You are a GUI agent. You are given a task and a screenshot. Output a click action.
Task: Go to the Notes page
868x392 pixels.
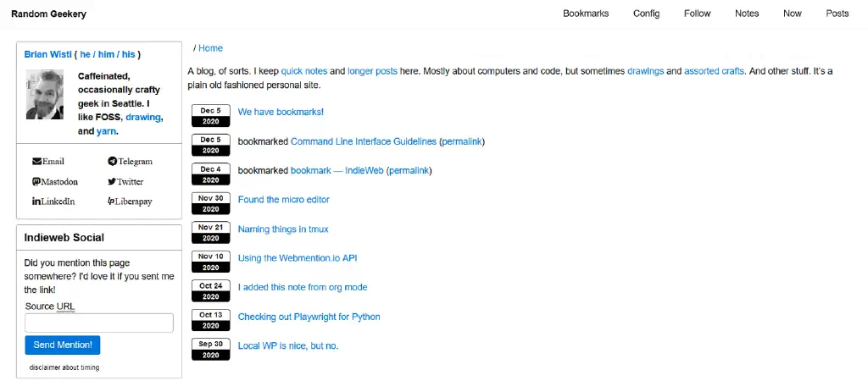(747, 14)
